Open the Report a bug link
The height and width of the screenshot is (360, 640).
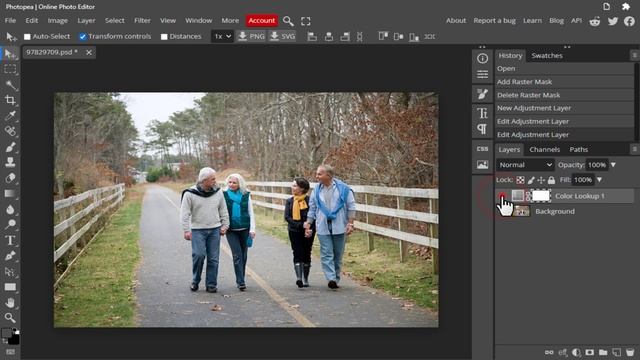[494, 20]
